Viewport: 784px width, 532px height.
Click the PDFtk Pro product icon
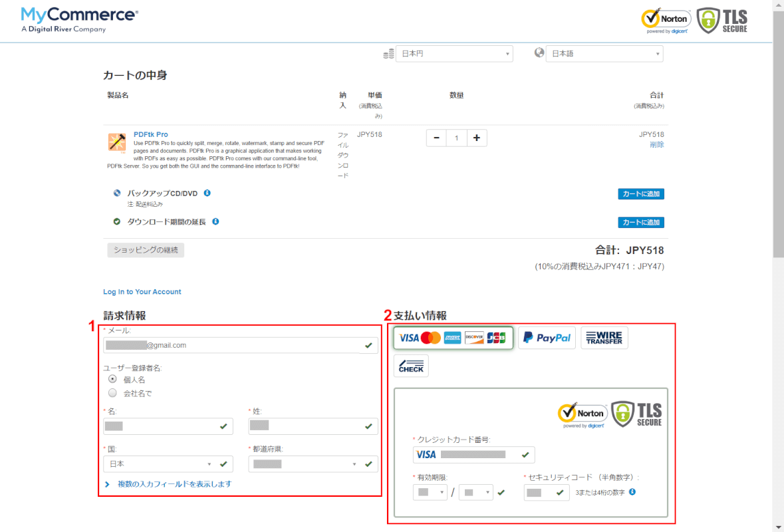(117, 142)
